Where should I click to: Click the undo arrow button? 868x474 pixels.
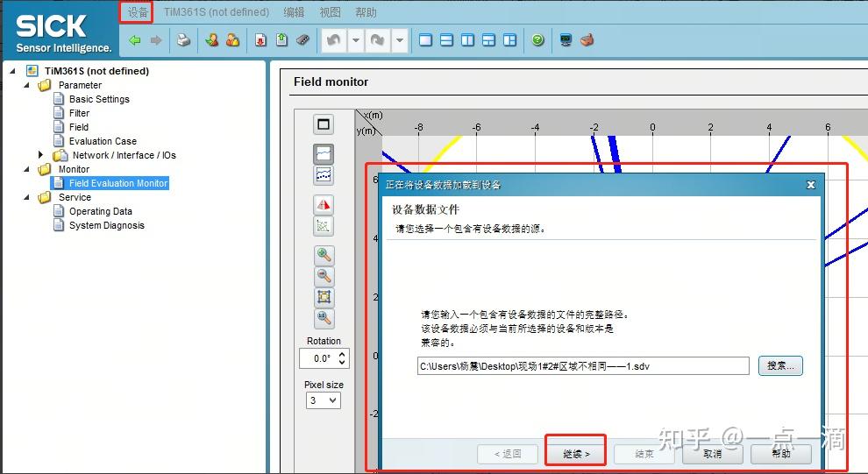(x=334, y=40)
